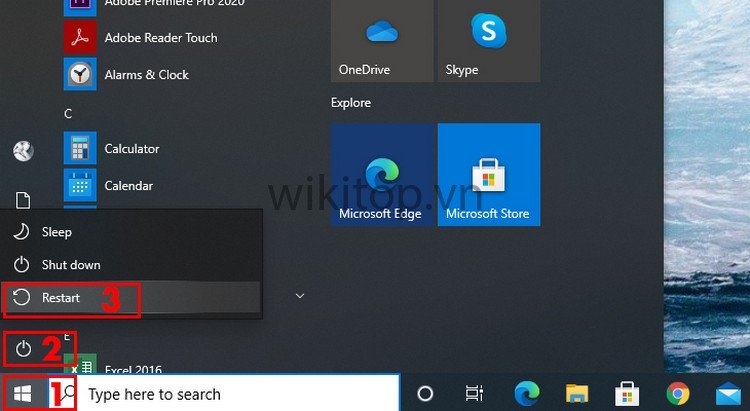
Task: Open Alarms & Clock app
Action: [x=146, y=75]
